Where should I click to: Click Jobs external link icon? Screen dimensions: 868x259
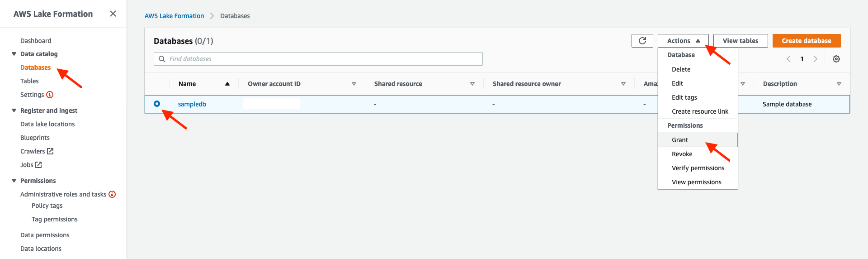(x=38, y=165)
